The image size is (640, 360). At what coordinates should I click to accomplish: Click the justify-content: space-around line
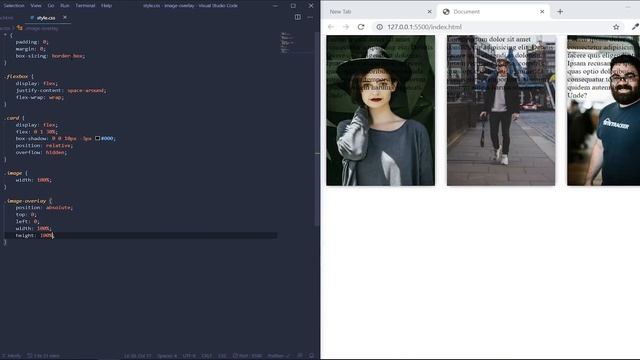pyautogui.click(x=61, y=91)
